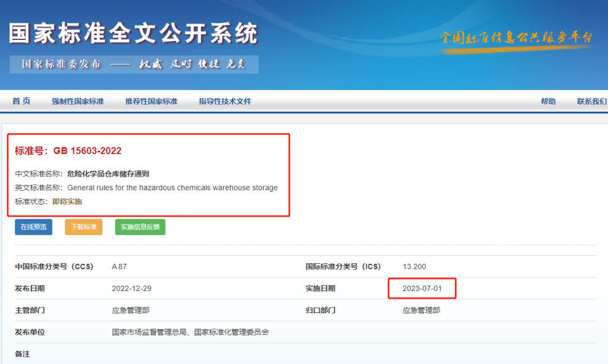Screen dimensions: 608x364
Task: Click the orange 下载标准 button
Action: tap(83, 227)
